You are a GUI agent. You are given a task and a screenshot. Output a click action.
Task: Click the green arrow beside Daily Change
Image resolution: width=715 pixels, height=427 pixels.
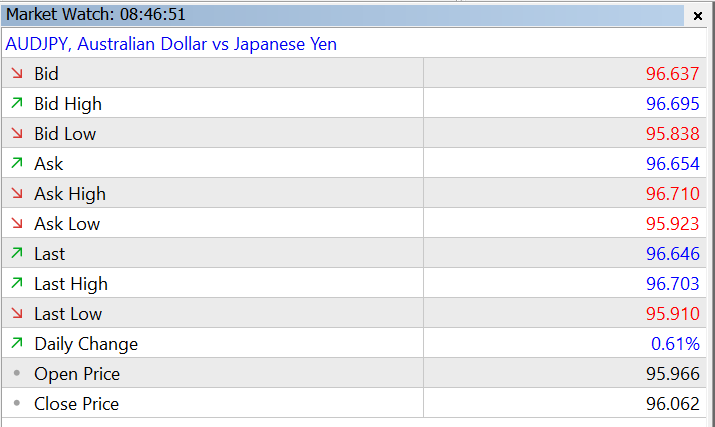(x=17, y=343)
